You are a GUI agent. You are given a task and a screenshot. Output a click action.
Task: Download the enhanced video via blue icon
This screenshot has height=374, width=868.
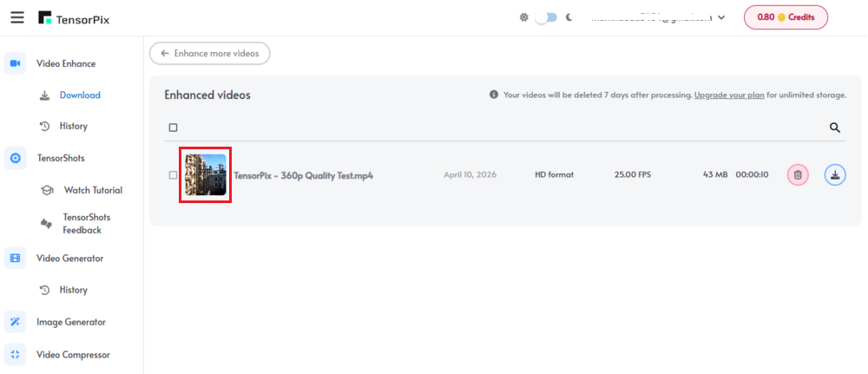click(835, 175)
